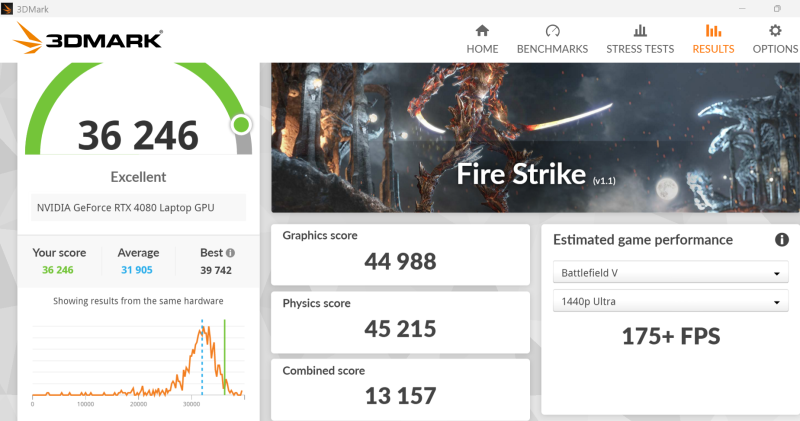Select the RESULTS tab label
Image resolution: width=800 pixels, height=421 pixels.
click(x=713, y=49)
